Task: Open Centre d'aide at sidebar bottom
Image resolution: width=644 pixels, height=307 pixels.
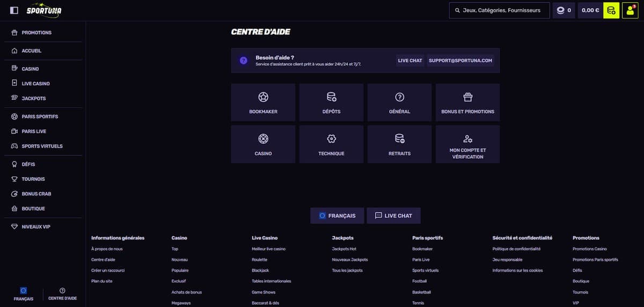Action: pyautogui.click(x=62, y=294)
